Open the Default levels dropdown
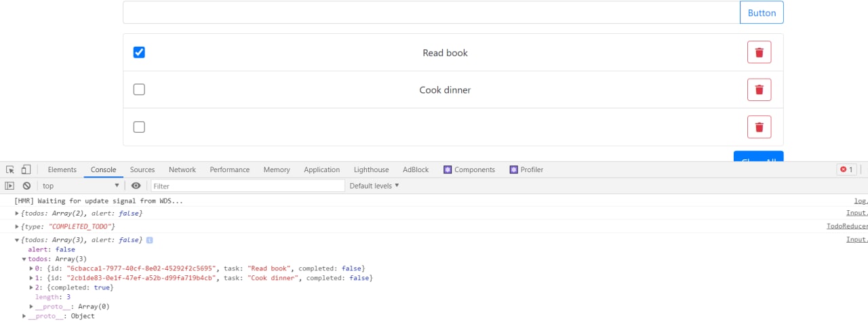868x322 pixels. coord(374,186)
